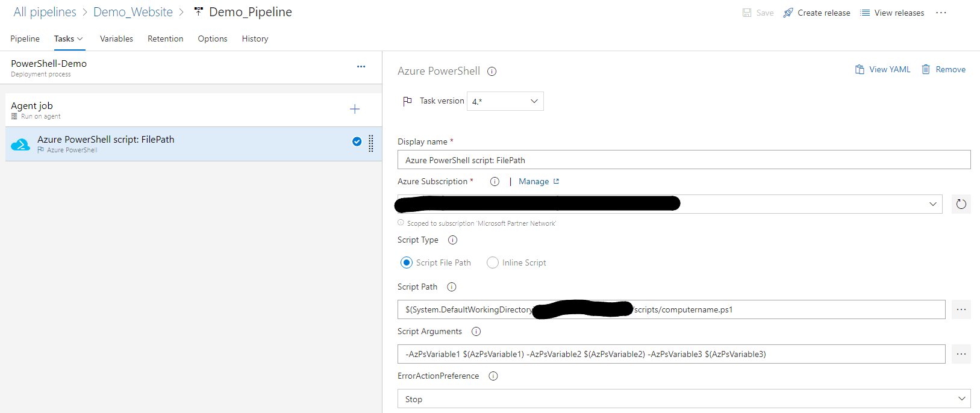Screen dimensions: 980x413
Task: Click the info icon next to Azure PowerShell title
Action: (x=492, y=72)
